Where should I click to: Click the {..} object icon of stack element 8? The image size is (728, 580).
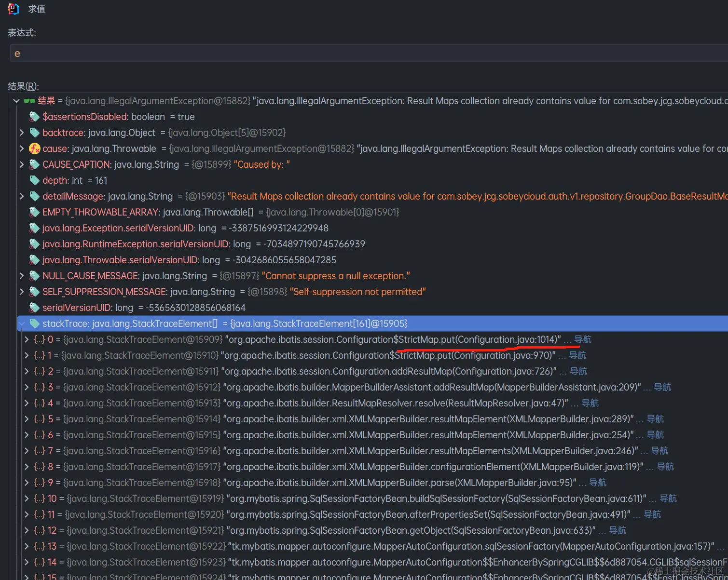pyautogui.click(x=40, y=467)
